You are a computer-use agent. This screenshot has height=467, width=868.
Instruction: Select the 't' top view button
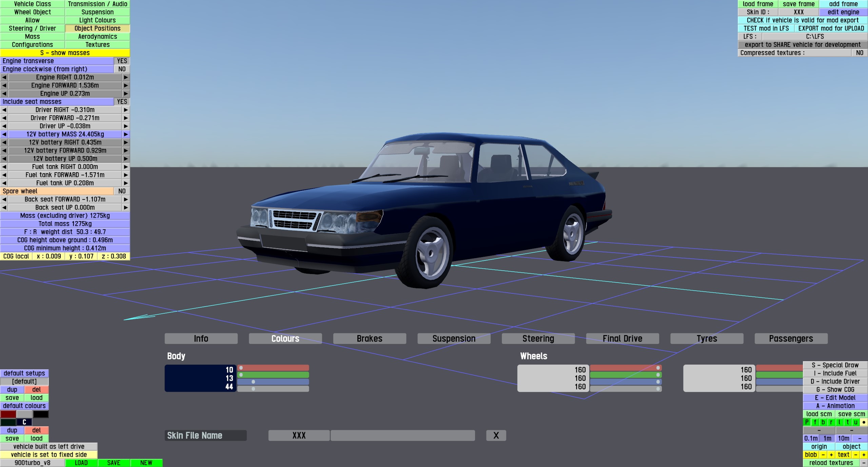(848, 422)
